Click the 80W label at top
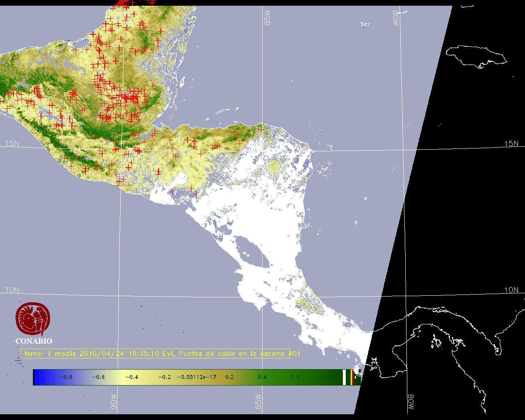This screenshot has width=525, height=420. pos(396,18)
